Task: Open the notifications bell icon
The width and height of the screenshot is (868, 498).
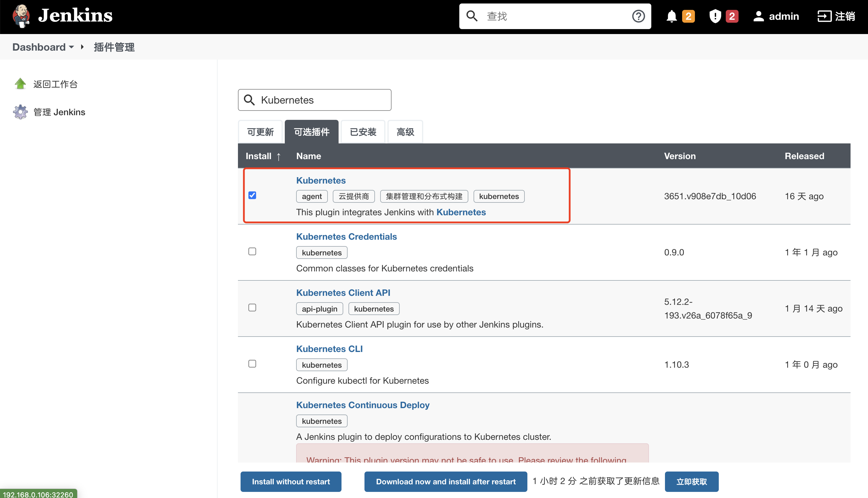Action: pos(671,16)
